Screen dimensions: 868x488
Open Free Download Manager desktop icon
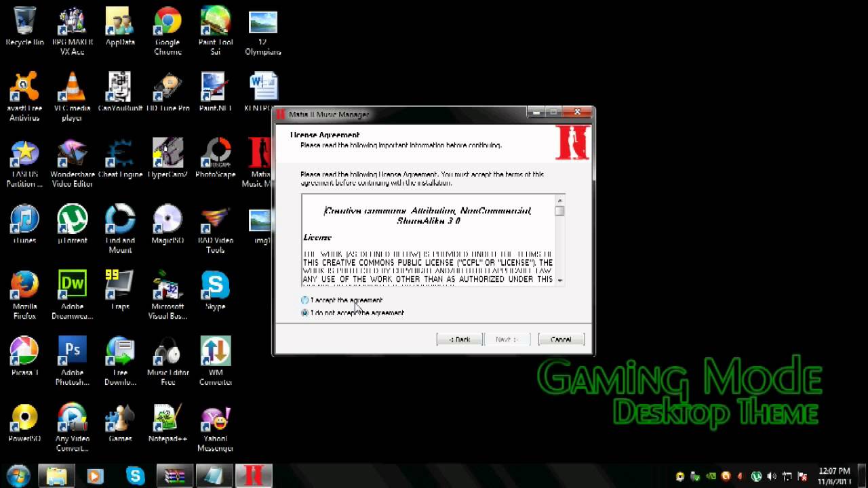[x=120, y=361]
